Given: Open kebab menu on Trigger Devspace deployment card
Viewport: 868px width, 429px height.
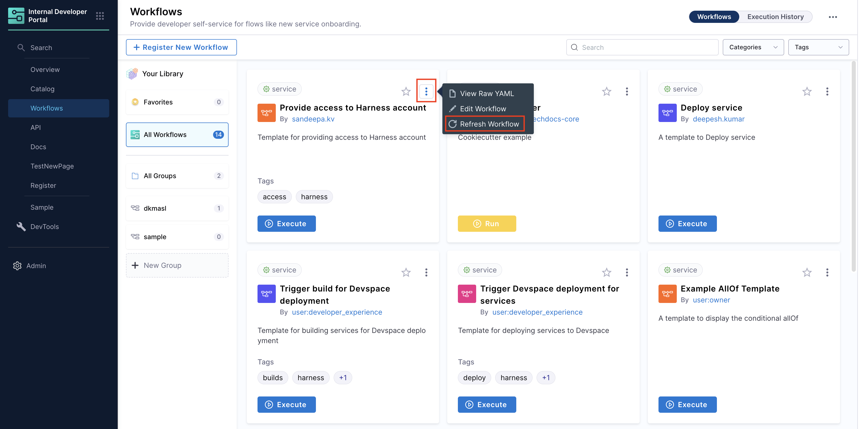Looking at the screenshot, I should tap(627, 272).
